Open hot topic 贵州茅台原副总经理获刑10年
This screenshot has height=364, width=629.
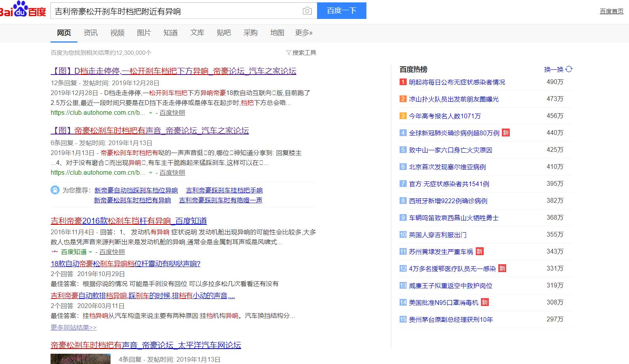coord(451,319)
